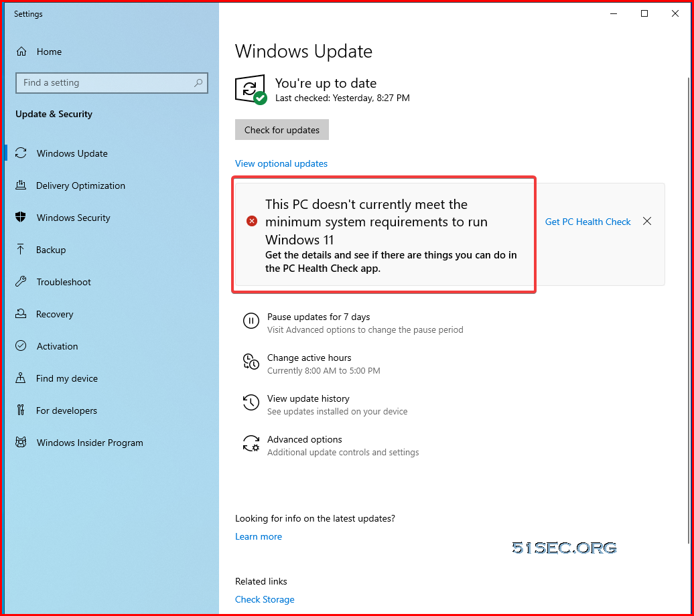This screenshot has width=694, height=616.
Task: Click the Activation checkmark icon
Action: coord(21,345)
